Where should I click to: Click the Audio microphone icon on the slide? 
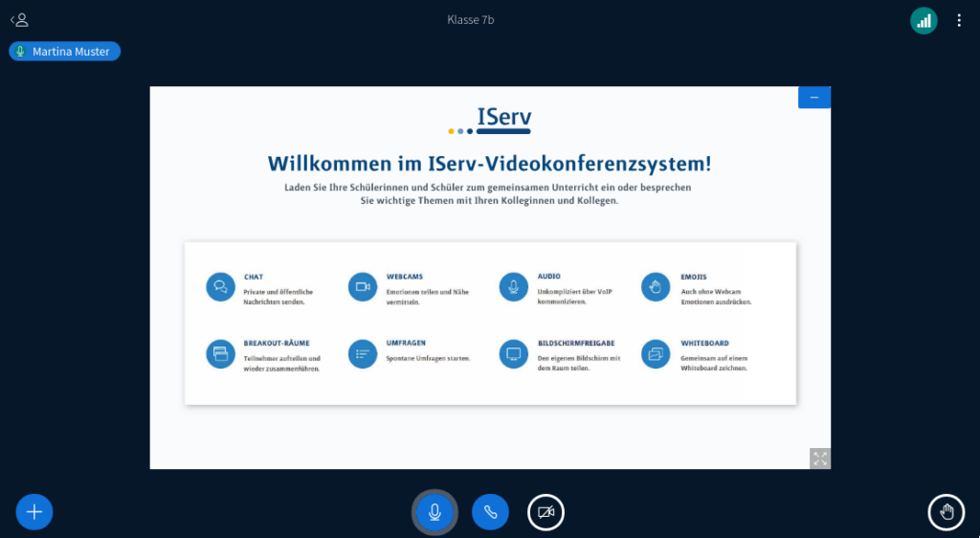tap(513, 287)
